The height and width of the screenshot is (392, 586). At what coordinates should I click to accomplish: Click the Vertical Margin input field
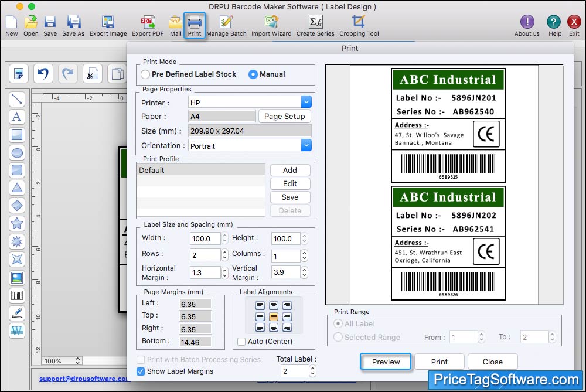[286, 272]
